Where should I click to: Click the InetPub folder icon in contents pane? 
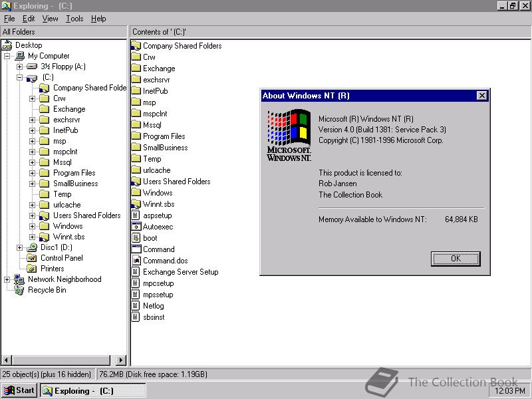tap(136, 91)
